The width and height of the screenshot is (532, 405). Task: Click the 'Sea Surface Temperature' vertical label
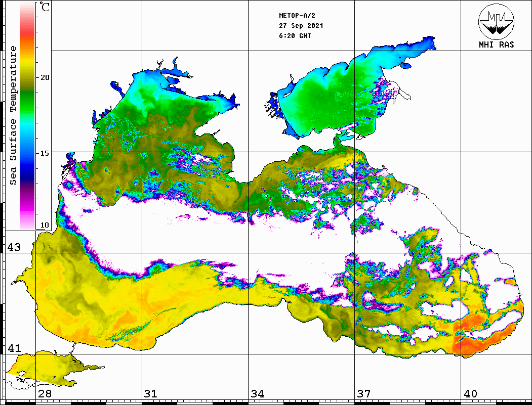13,115
